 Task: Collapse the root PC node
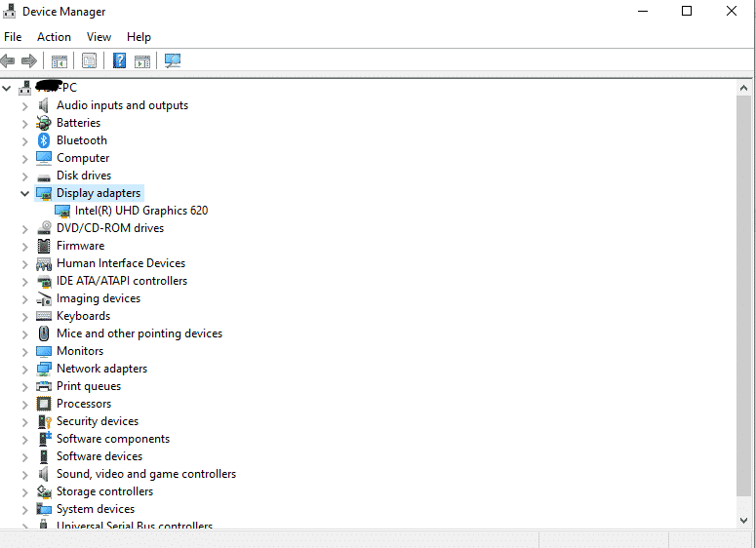coord(6,88)
